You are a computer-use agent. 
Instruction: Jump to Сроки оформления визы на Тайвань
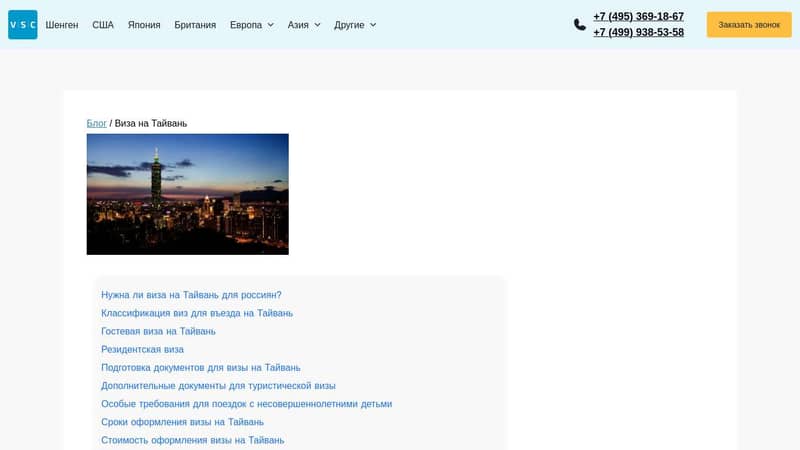click(182, 422)
